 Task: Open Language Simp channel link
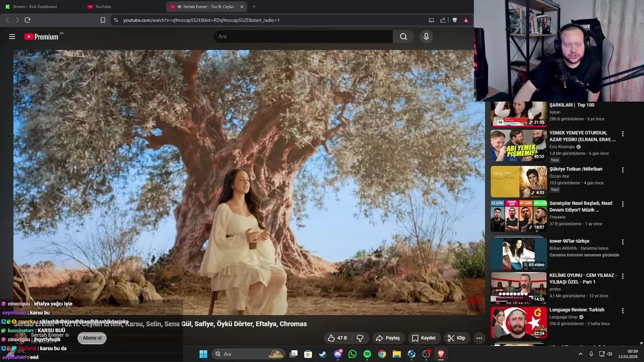click(x=564, y=317)
